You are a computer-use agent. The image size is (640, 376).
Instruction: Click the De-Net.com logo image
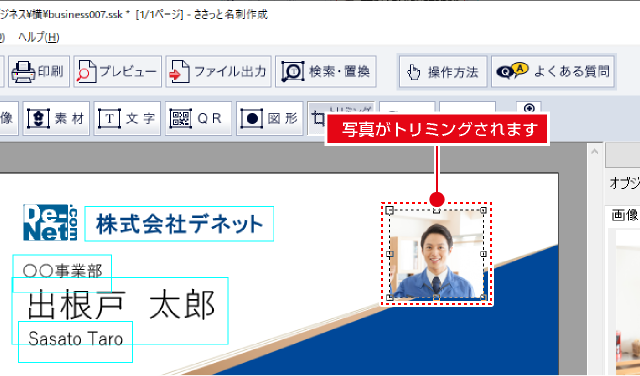pyautogui.click(x=50, y=222)
